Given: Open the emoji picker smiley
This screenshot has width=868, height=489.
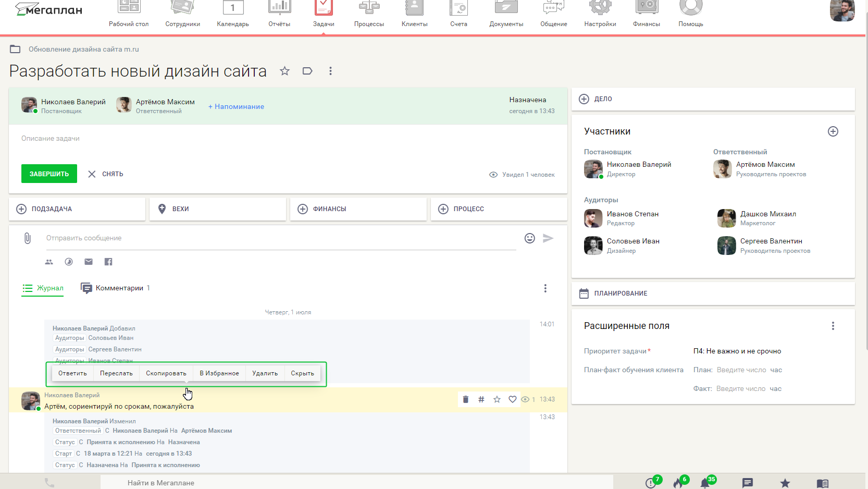Looking at the screenshot, I should (x=530, y=238).
